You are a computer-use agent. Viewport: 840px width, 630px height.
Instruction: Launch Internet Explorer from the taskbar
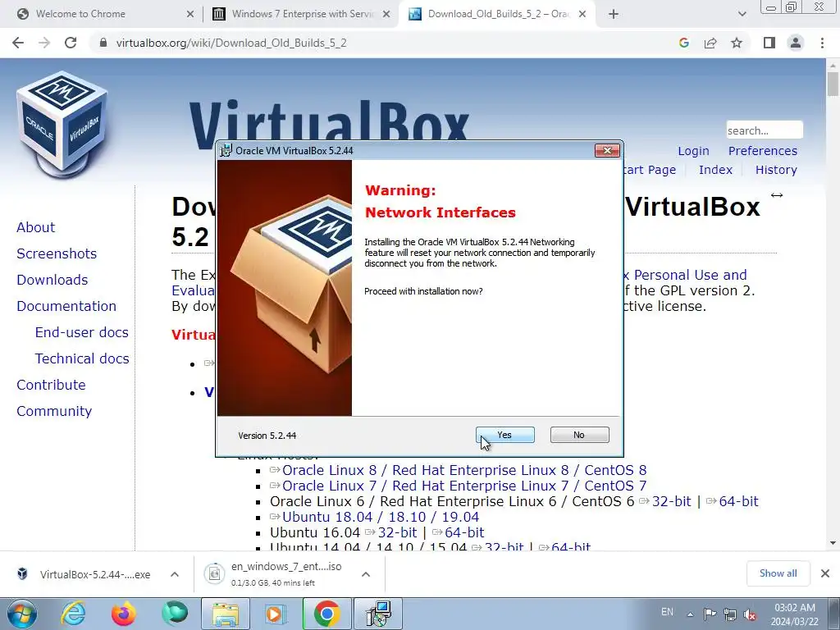[x=73, y=614]
